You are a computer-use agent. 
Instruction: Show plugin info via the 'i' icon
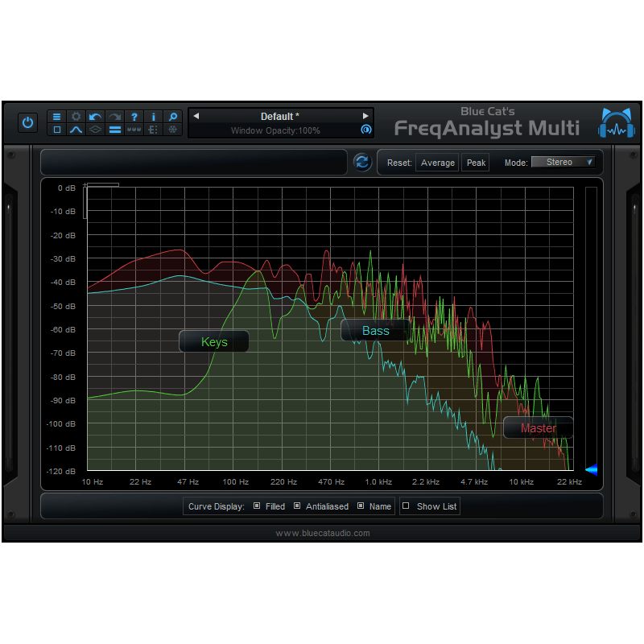(153, 117)
